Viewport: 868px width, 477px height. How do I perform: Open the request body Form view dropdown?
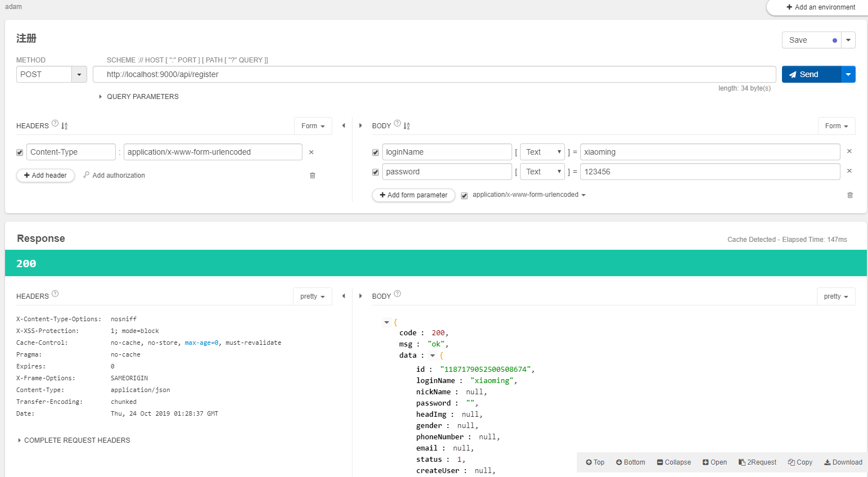click(x=837, y=126)
